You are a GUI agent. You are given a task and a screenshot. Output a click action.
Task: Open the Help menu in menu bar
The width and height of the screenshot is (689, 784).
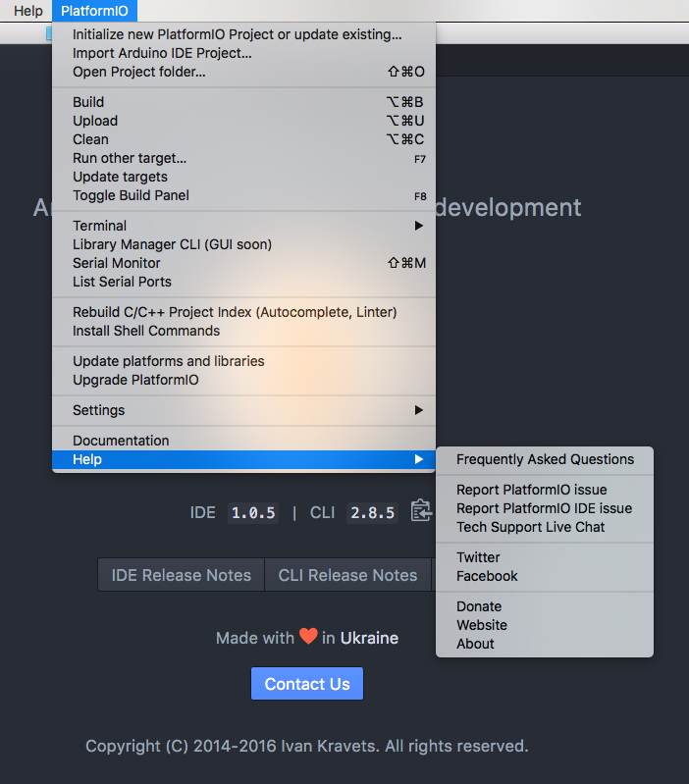click(x=28, y=11)
